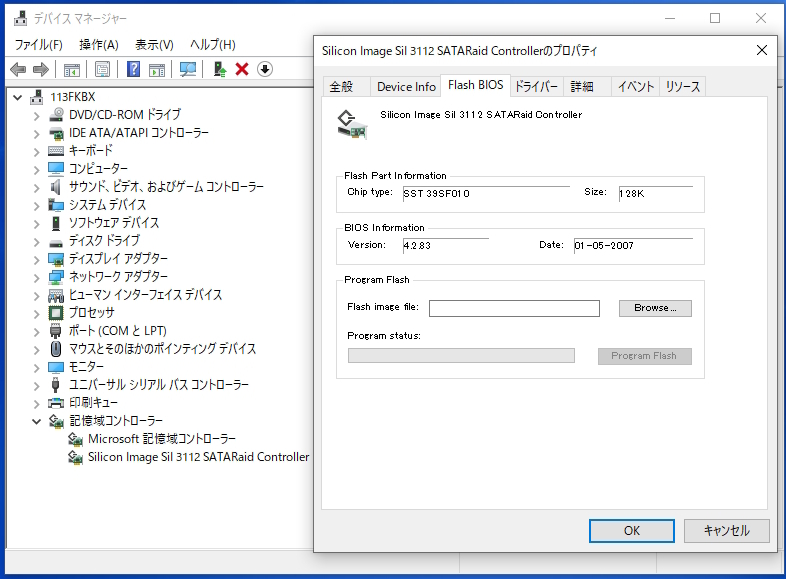
Task: Click the show/hide console tree toolbar icon
Action: click(72, 69)
